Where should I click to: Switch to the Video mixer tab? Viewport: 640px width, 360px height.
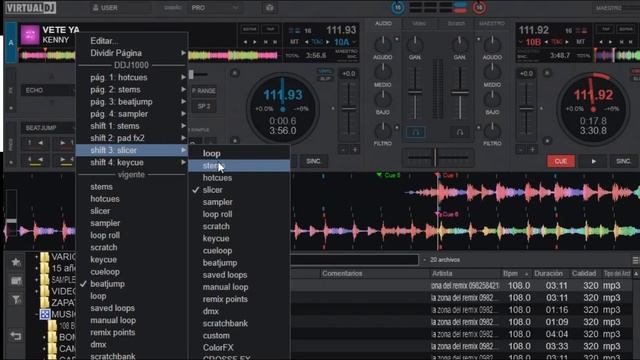[x=419, y=24]
